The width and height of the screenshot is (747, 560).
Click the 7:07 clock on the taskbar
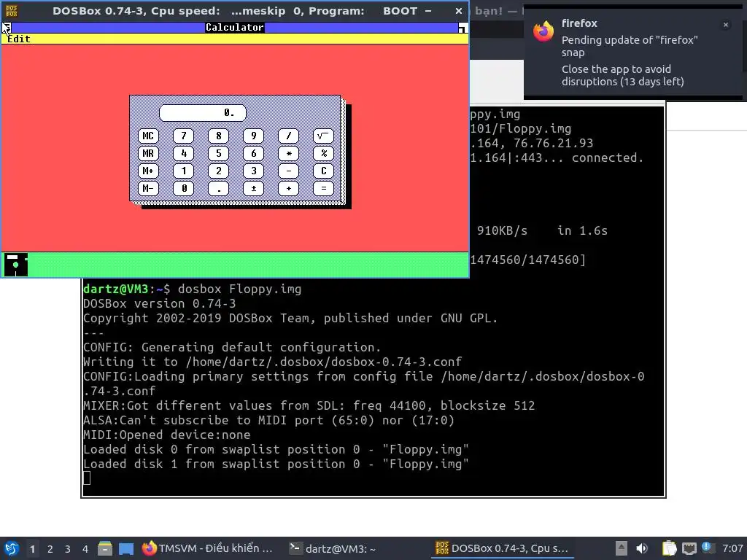click(732, 548)
